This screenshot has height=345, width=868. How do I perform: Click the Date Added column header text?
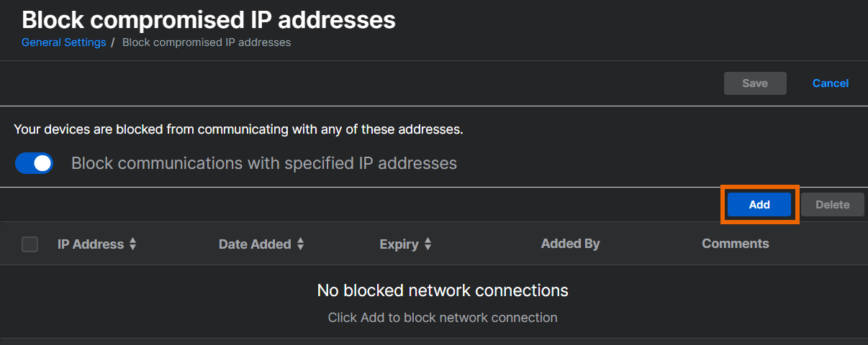(254, 244)
